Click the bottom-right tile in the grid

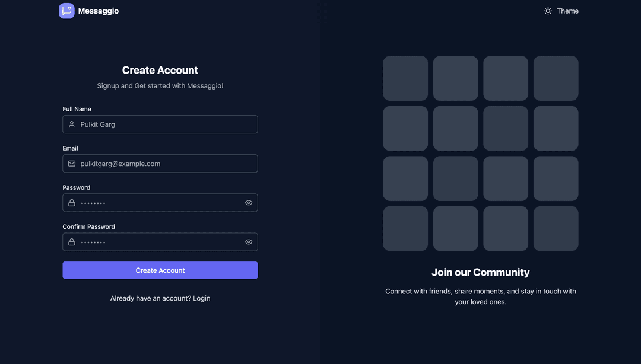(x=556, y=228)
